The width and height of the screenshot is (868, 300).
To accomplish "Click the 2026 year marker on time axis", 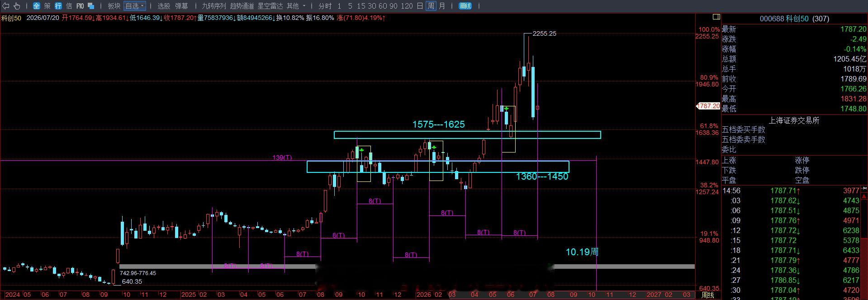I will coord(424,295).
